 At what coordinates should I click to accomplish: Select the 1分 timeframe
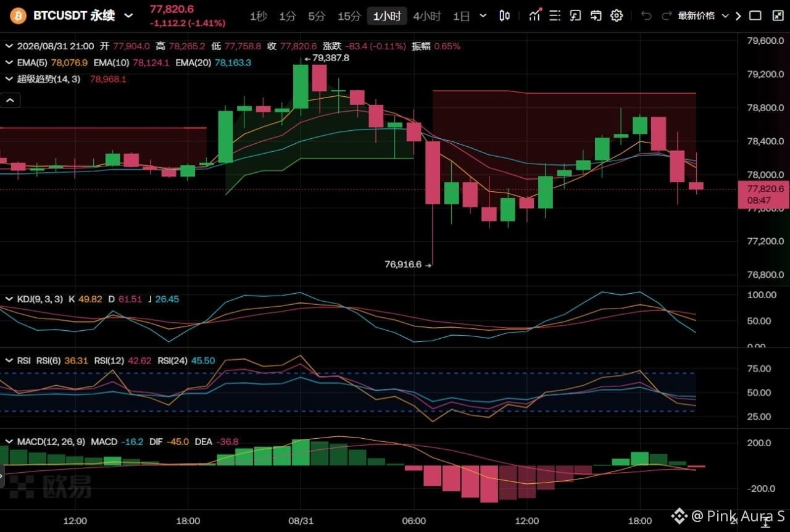[288, 16]
